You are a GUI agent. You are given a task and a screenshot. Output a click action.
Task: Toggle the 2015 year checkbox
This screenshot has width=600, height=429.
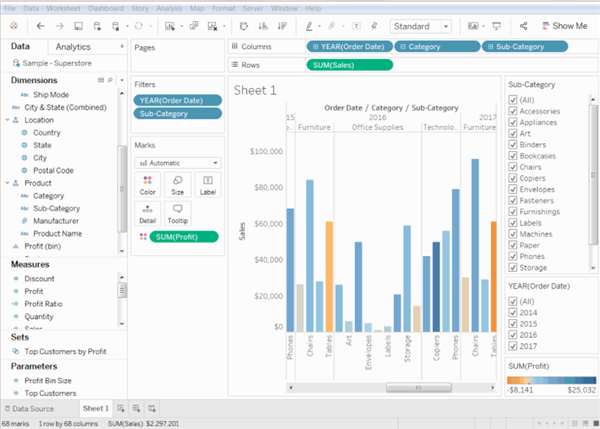pyautogui.click(x=513, y=326)
